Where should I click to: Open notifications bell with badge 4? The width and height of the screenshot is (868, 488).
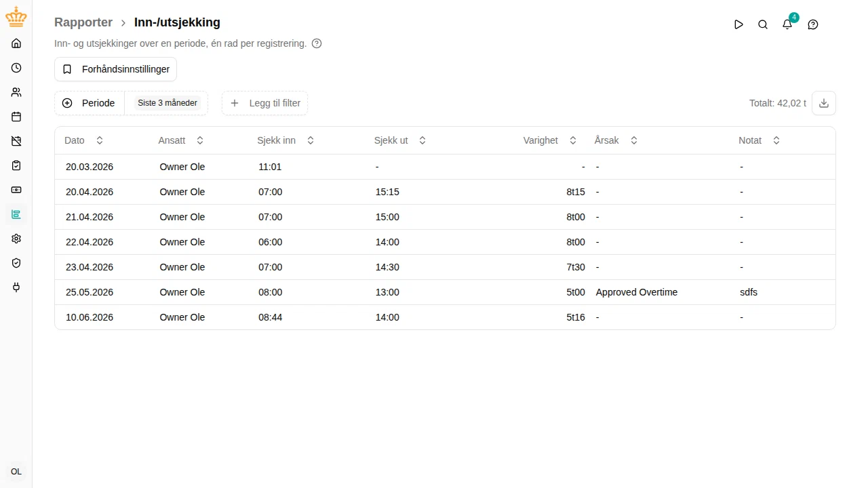787,24
